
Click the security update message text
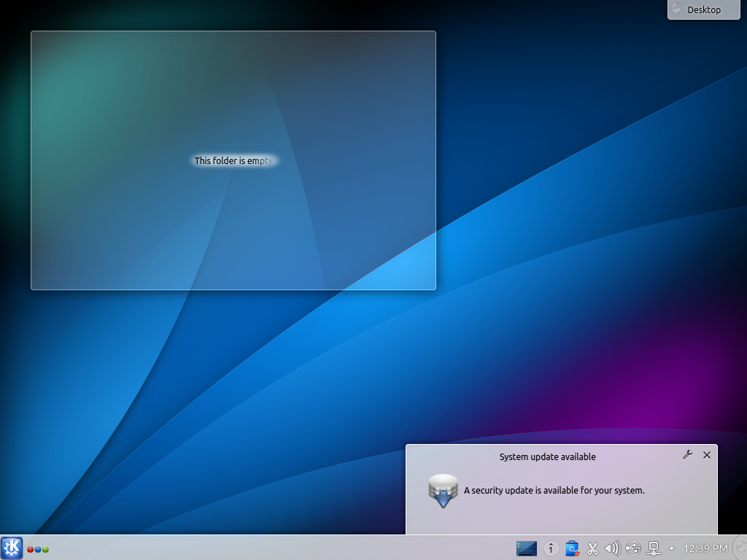point(554,490)
